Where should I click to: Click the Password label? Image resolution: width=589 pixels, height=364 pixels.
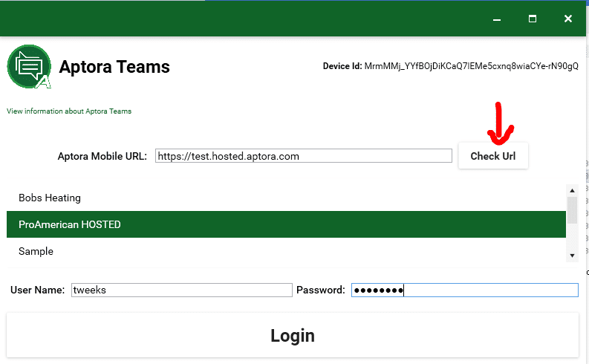[321, 290]
